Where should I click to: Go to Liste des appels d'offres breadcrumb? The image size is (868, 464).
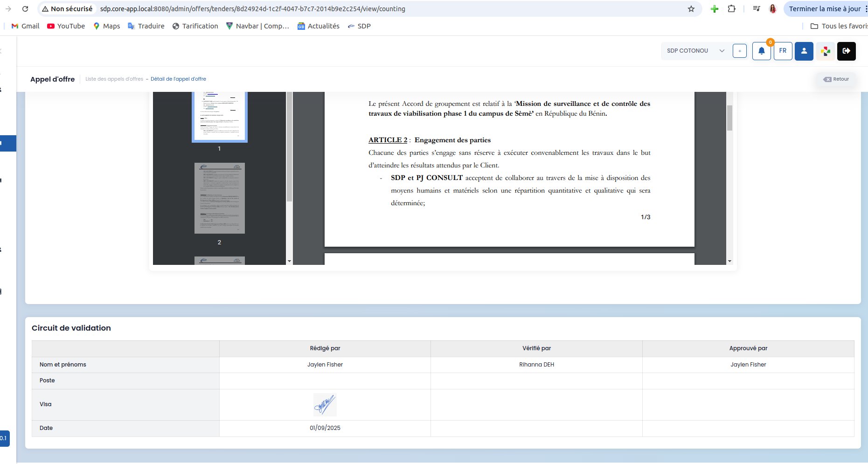[x=114, y=79]
